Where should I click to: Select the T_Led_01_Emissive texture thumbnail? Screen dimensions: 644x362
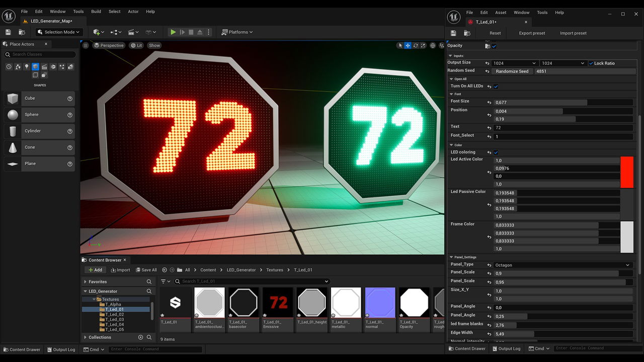[x=278, y=303]
